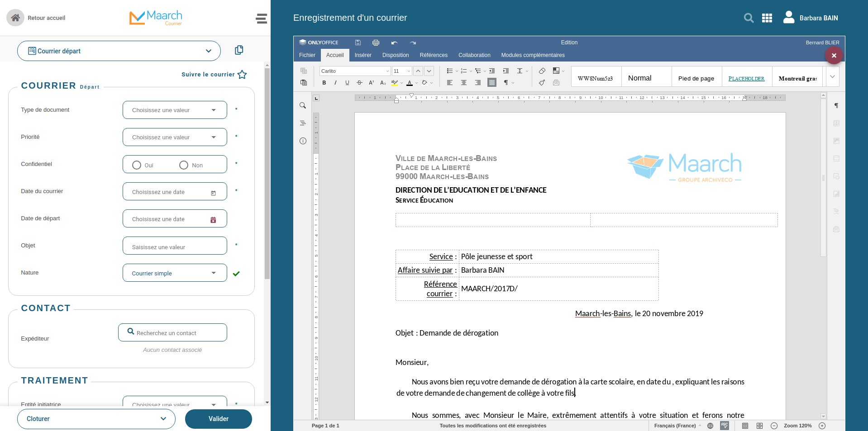The image size is (868, 431).
Task: Open the Références ribbon tab
Action: pyautogui.click(x=434, y=55)
